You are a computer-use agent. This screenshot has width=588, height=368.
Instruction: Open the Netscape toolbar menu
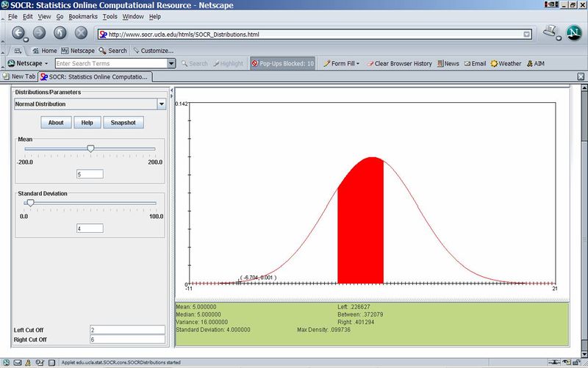[28, 63]
